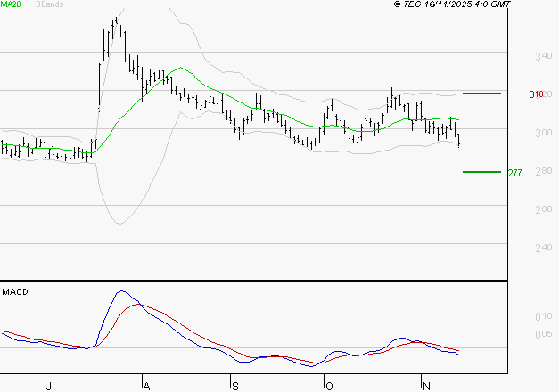The height and width of the screenshot is (392, 559).
Task: Click the TEC copyright timestamp text
Action: click(x=452, y=4)
